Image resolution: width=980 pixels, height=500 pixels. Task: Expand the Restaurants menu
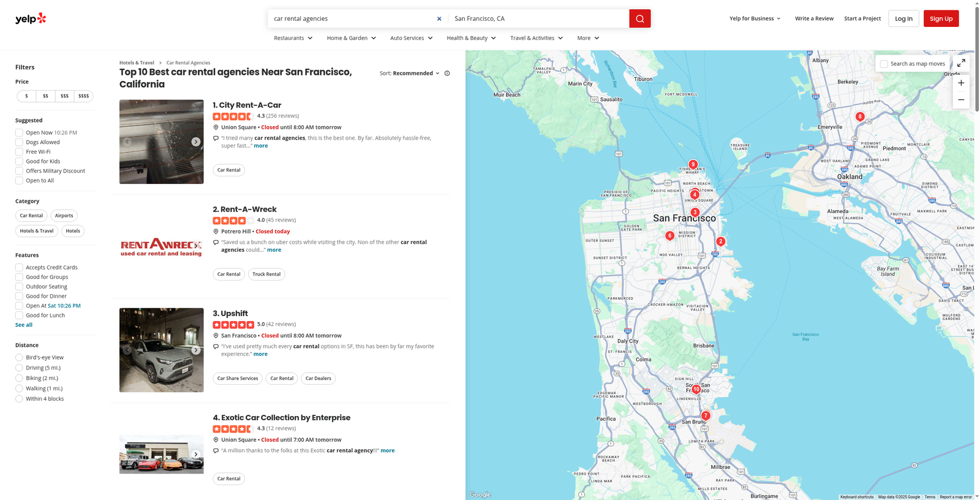click(293, 38)
